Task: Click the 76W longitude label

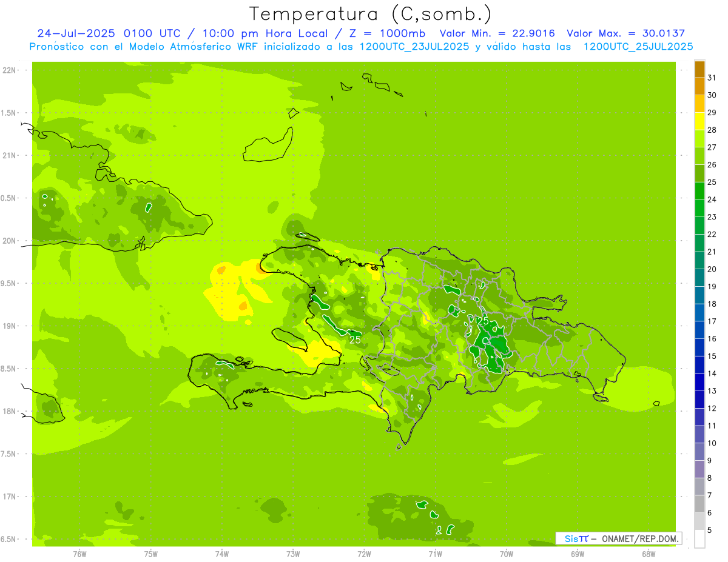Action: (80, 554)
